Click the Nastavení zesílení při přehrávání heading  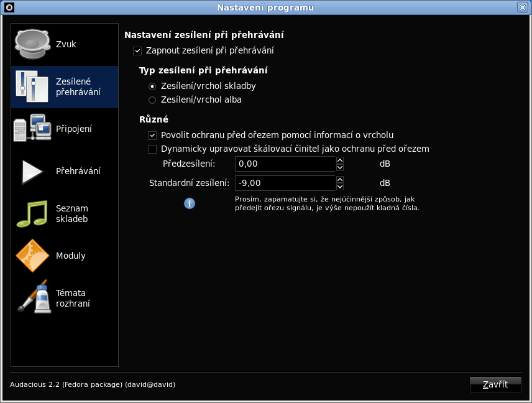pos(204,35)
